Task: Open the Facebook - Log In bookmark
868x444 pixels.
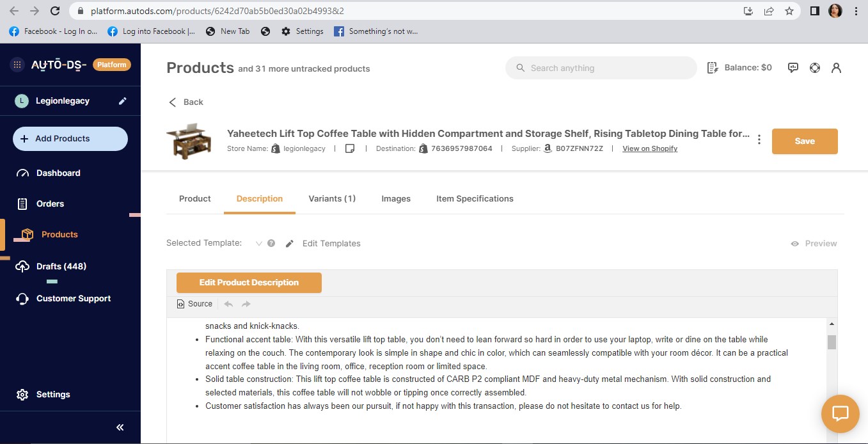Action: pos(53,31)
